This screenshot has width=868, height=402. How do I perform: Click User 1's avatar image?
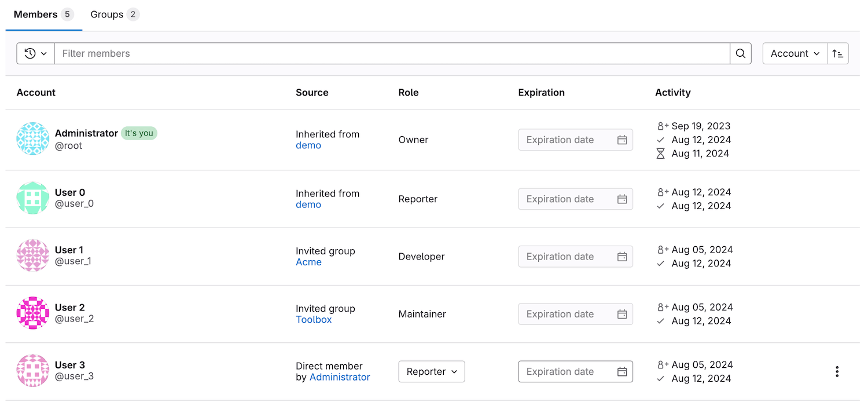[x=32, y=255]
